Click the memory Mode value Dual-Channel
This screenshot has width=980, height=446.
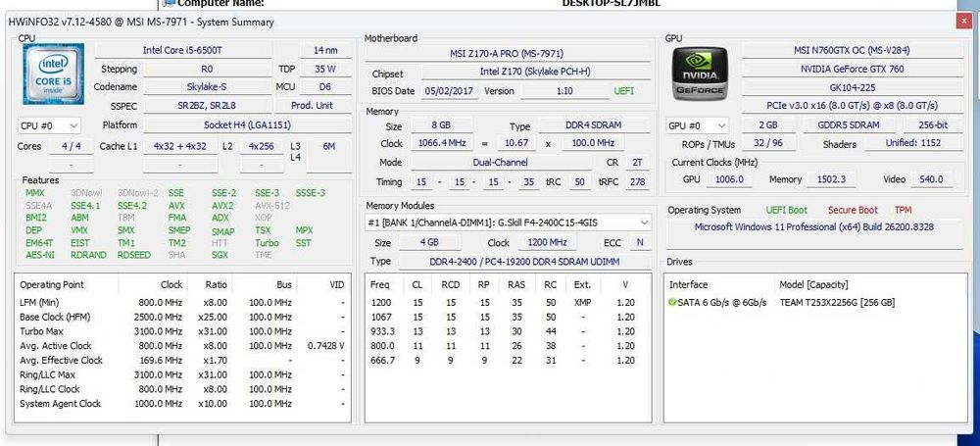[x=501, y=163]
